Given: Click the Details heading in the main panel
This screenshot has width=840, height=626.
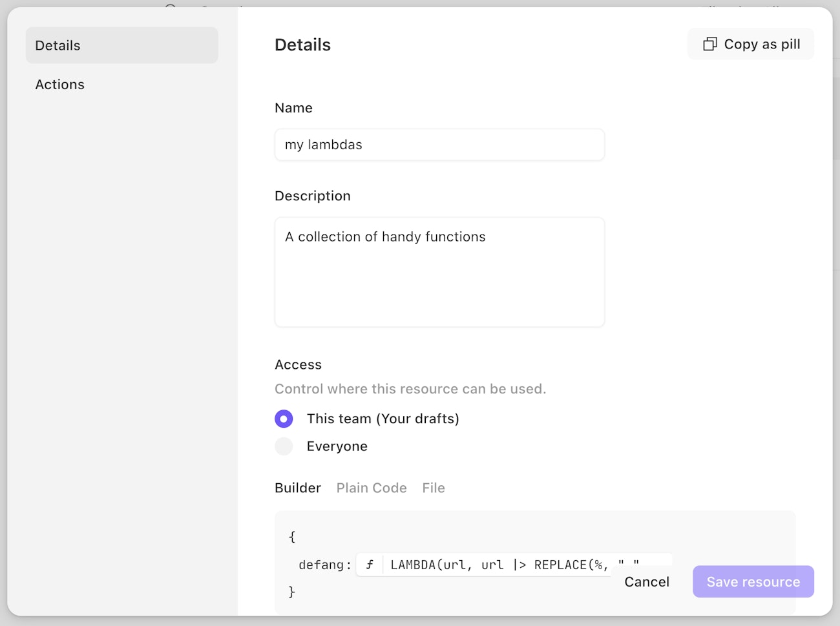Looking at the screenshot, I should click(x=302, y=45).
